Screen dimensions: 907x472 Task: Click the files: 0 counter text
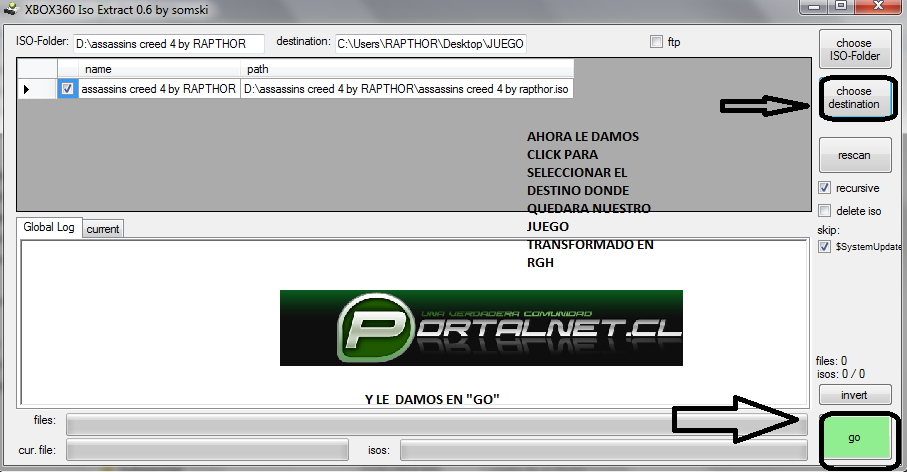tap(831, 361)
